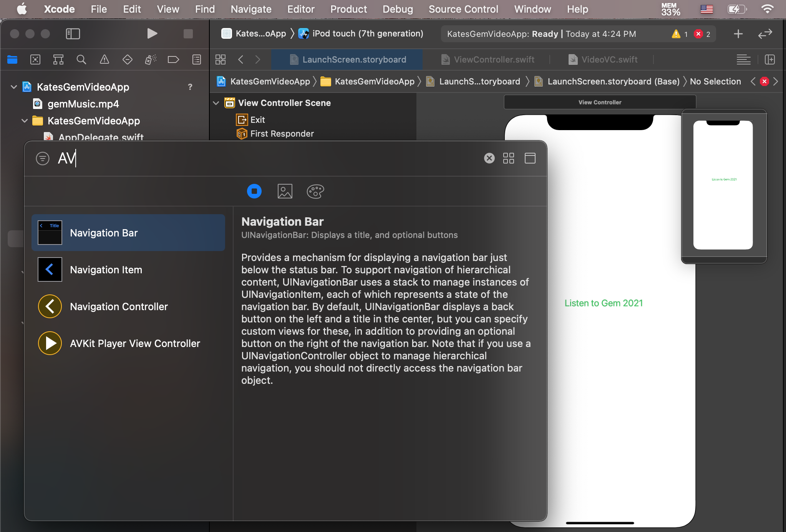Collapse the KatesGemVideoApp project root chevron

coord(14,87)
